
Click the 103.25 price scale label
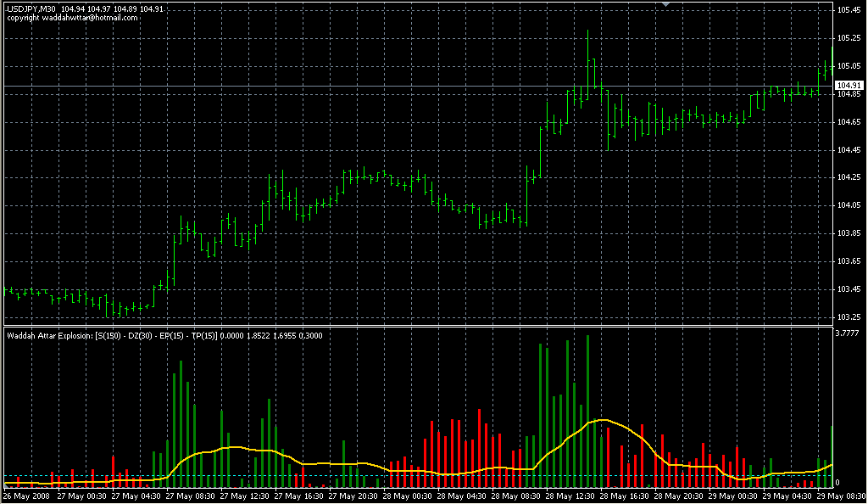click(x=849, y=316)
